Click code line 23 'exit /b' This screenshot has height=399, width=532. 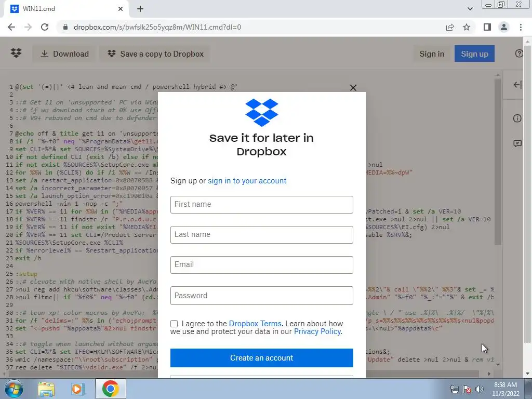tap(28, 258)
